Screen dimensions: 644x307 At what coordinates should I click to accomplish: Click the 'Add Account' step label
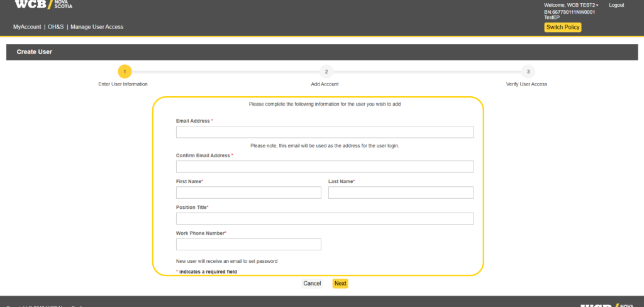click(325, 84)
